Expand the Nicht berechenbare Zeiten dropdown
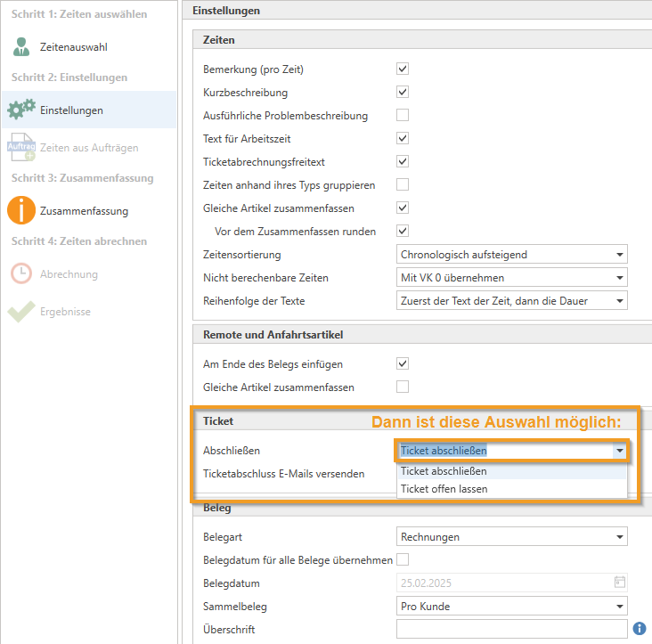The height and width of the screenshot is (644, 652). (x=511, y=278)
